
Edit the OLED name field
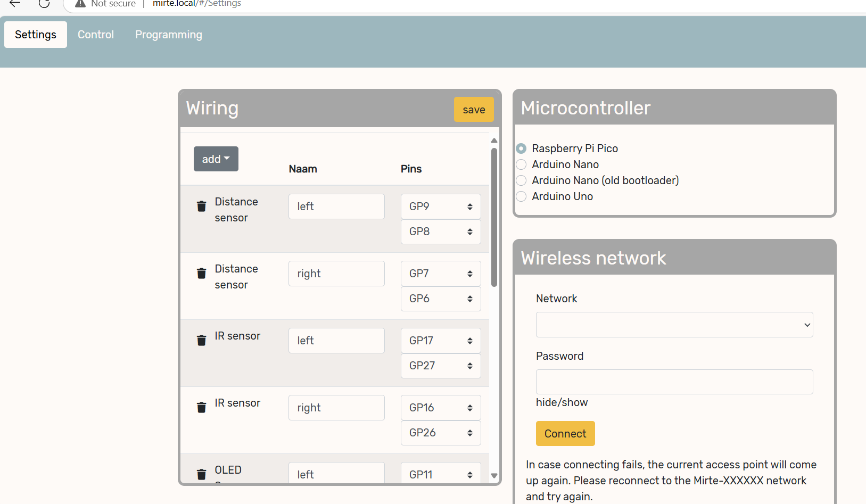point(336,473)
